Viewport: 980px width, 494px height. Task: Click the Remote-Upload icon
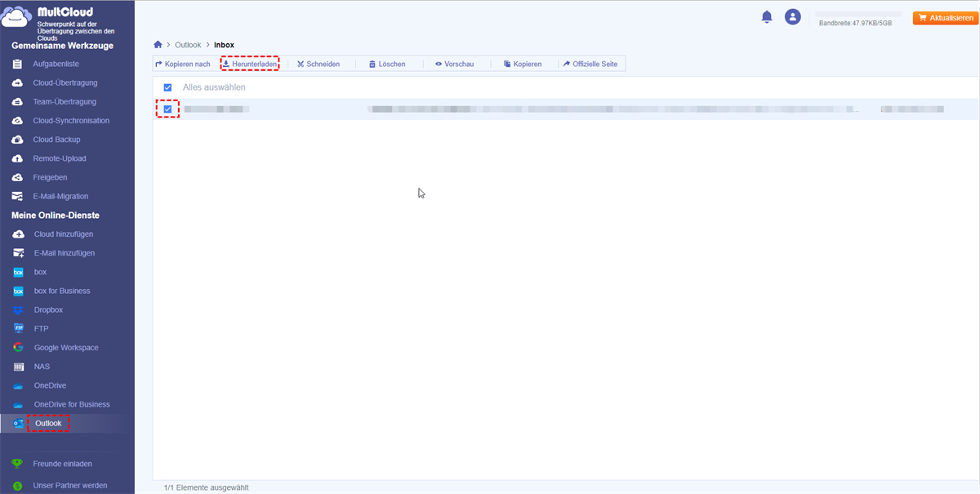[17, 158]
